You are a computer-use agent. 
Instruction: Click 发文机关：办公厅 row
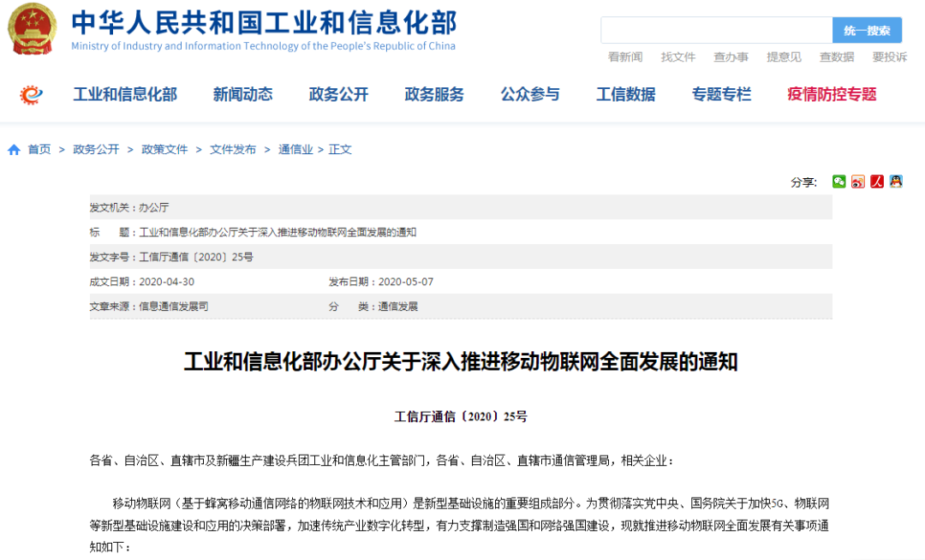461,207
